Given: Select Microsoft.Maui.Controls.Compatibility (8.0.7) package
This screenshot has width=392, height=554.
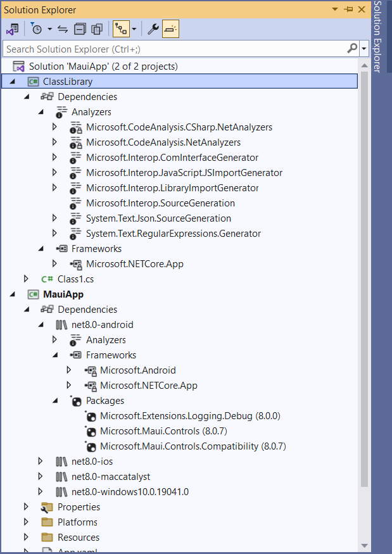Looking at the screenshot, I should tap(193, 446).
